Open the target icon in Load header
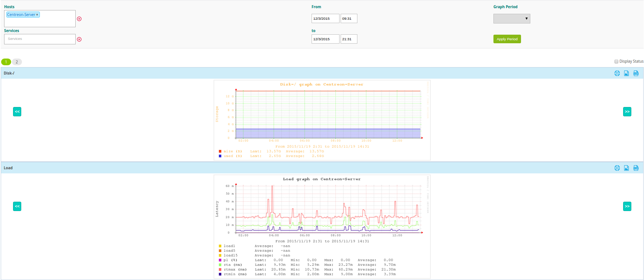Image resolution: width=644 pixels, height=280 pixels. [x=617, y=168]
